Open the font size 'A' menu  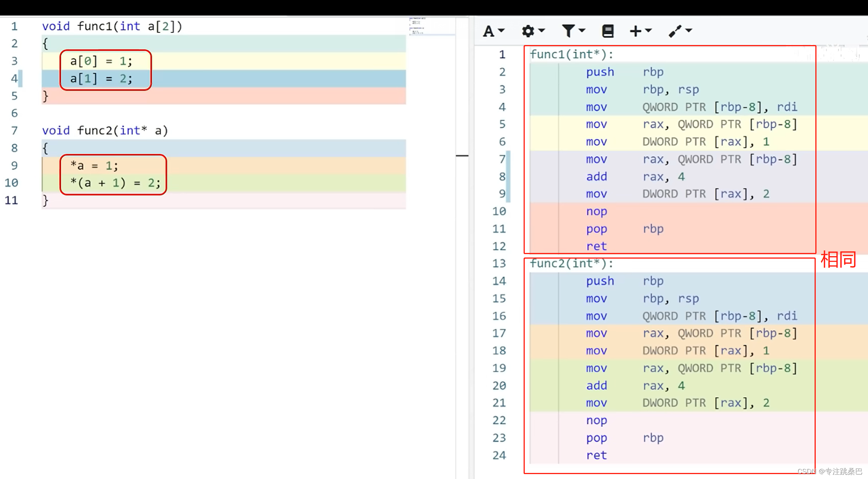click(x=489, y=31)
